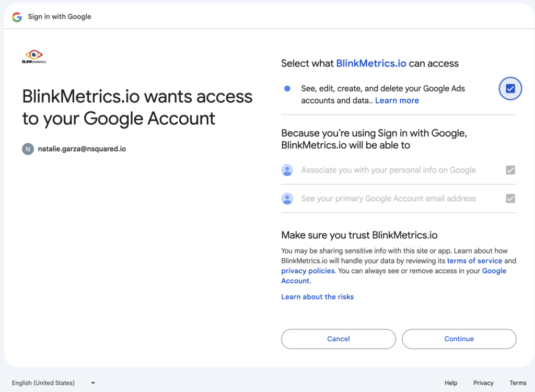Screen dimensions: 535x392
Task: Open the privacy policies link
Action: click(308, 271)
